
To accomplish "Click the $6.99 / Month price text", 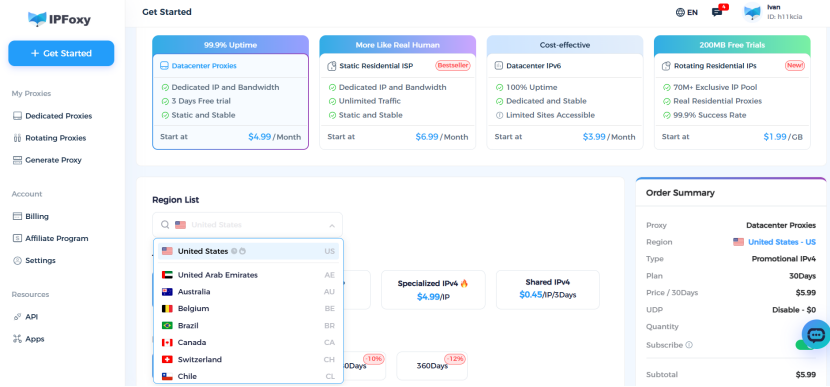I will click(x=441, y=137).
